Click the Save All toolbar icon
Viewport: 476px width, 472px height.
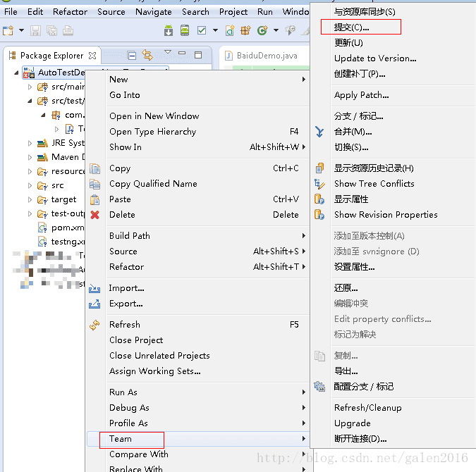click(51, 30)
